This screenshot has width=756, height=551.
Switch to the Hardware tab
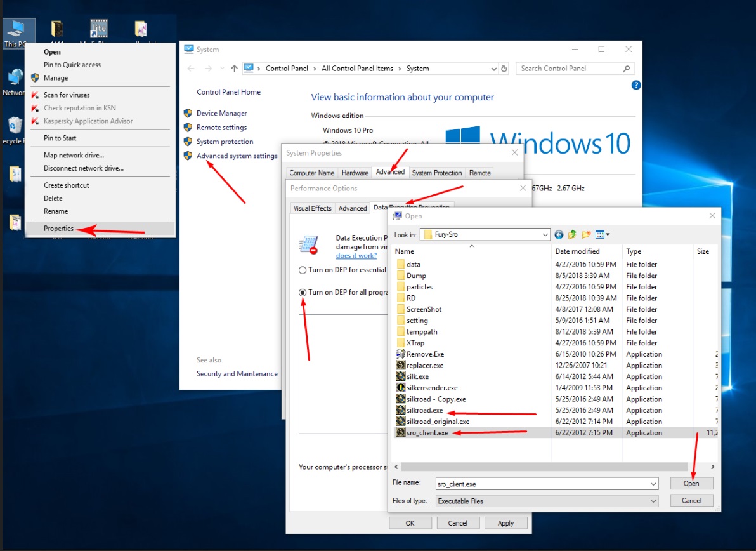click(x=355, y=173)
